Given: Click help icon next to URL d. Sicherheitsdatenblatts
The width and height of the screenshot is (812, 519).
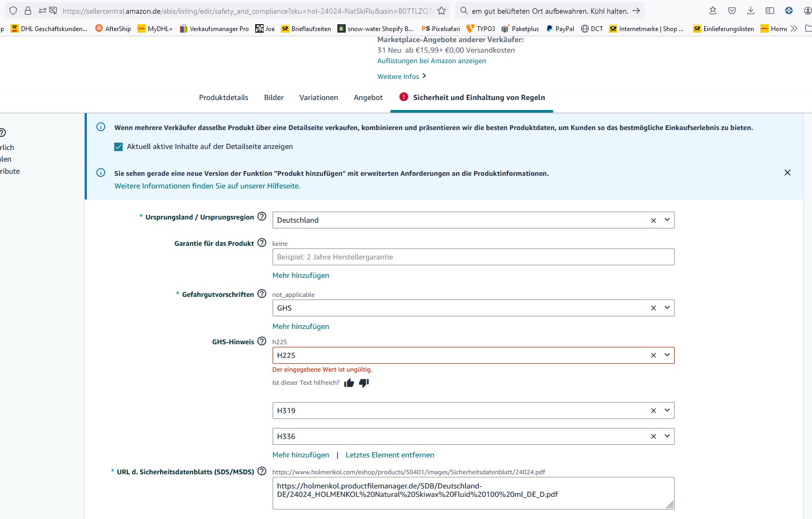Looking at the screenshot, I should pyautogui.click(x=262, y=471).
